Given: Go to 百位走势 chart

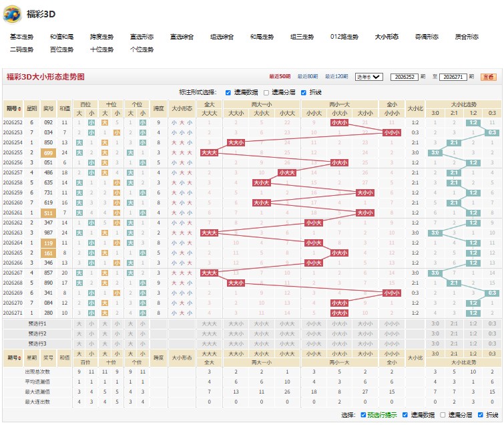Looking at the screenshot, I should click(61, 49).
